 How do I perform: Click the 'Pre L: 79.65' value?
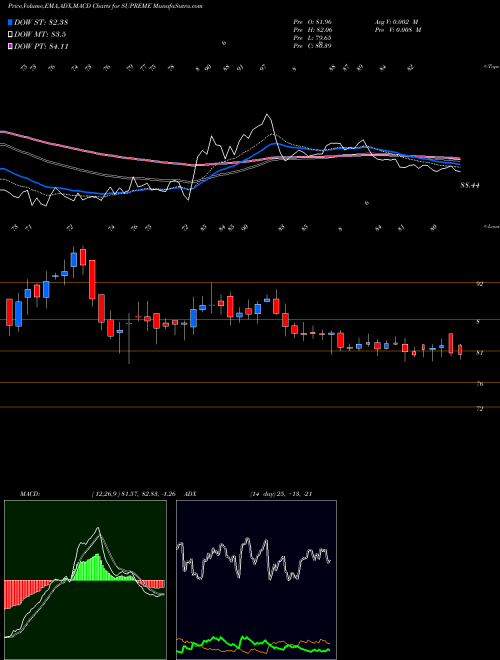[x=313, y=37]
